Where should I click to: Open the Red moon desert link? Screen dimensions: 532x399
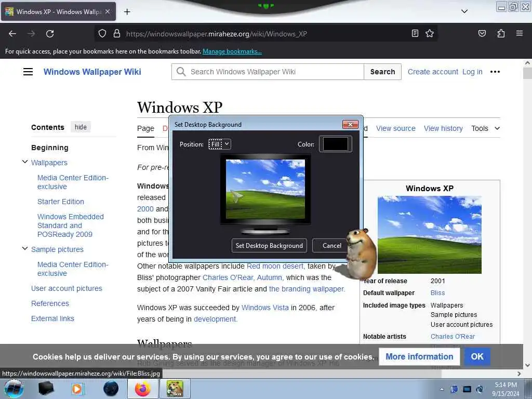276,266
